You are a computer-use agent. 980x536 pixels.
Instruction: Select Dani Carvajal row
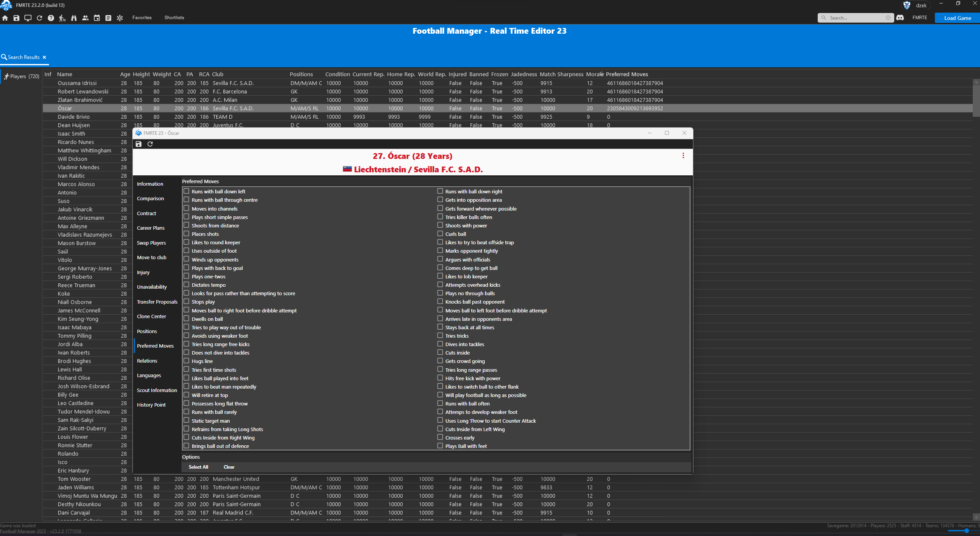tap(507, 513)
